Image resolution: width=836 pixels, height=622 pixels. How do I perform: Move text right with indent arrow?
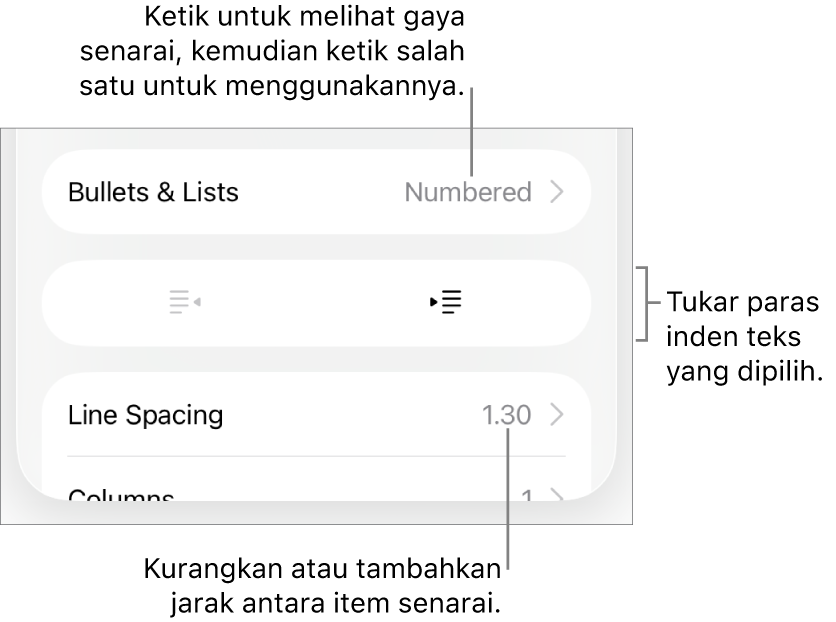pyautogui.click(x=446, y=302)
